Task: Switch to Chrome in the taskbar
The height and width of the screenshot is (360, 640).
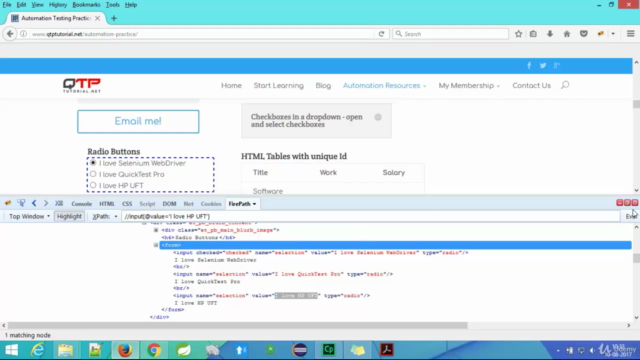Action: point(154,350)
